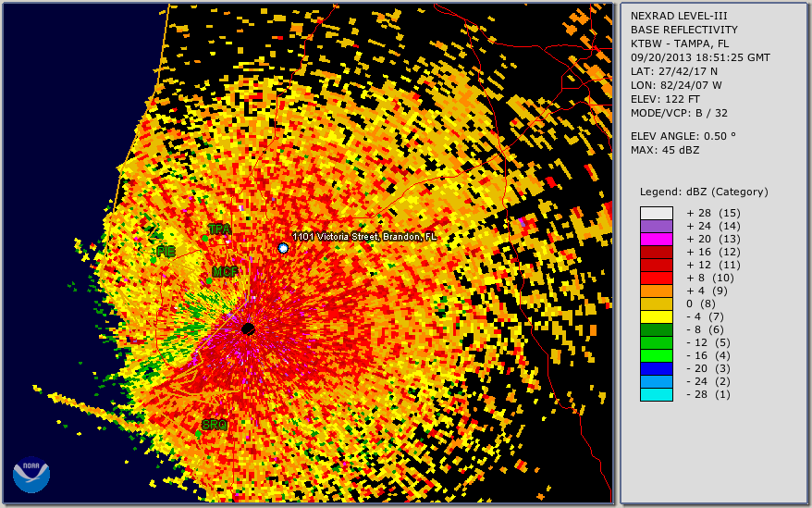Click the 'ELEV ANGLE: 0.50 °' text
Image resolution: width=812 pixels, height=508 pixels.
683,136
